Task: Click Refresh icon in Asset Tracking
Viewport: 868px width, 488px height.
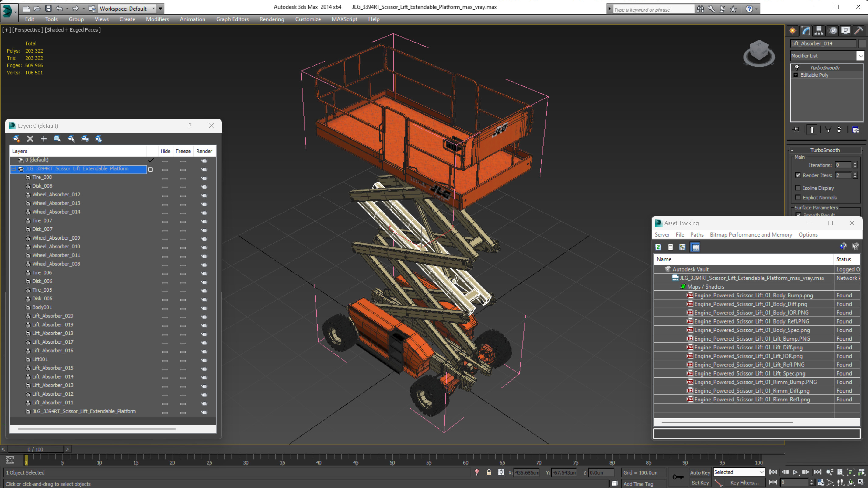Action: tap(658, 247)
